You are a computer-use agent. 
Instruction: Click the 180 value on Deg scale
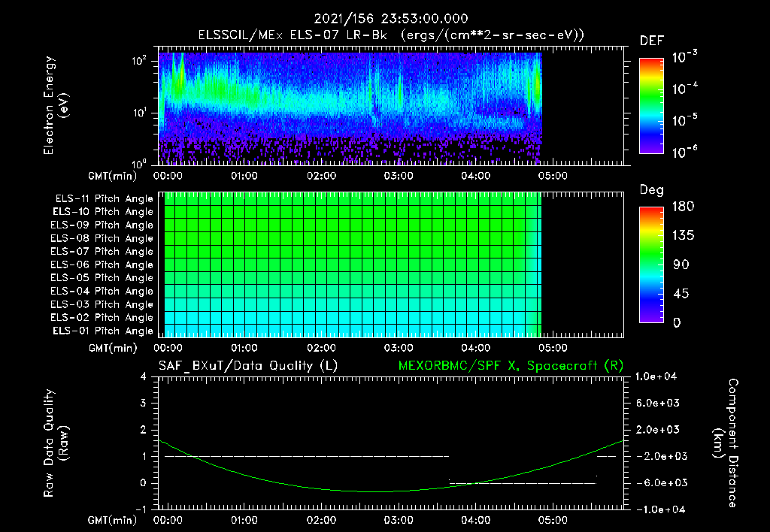coord(683,207)
